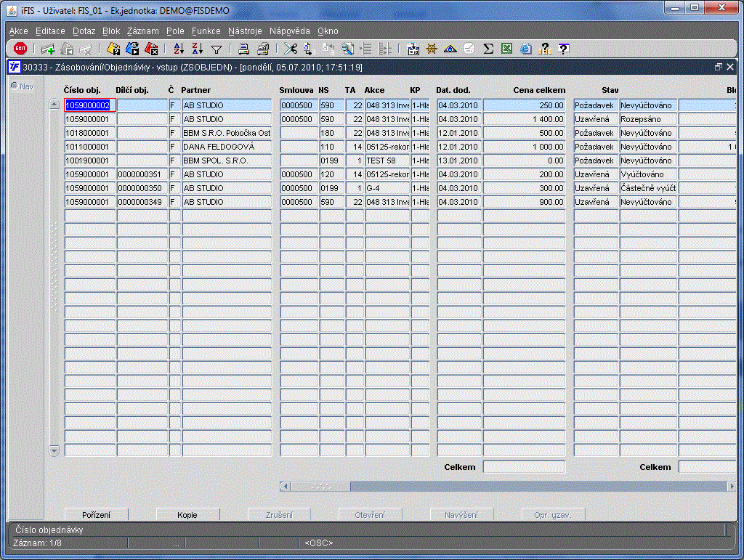Image resolution: width=744 pixels, height=560 pixels.
Task: Click the greyed delete-record icon
Action: click(86, 49)
